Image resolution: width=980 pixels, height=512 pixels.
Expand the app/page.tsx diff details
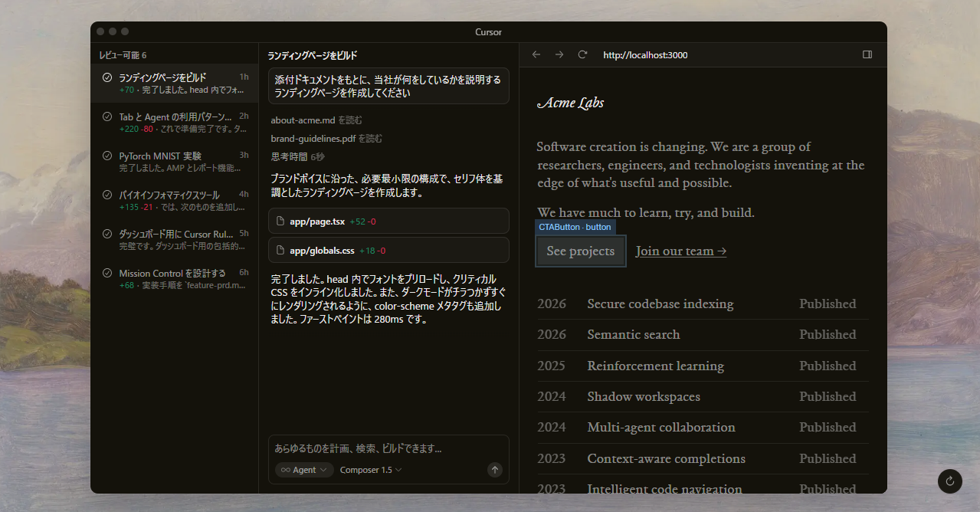point(388,221)
